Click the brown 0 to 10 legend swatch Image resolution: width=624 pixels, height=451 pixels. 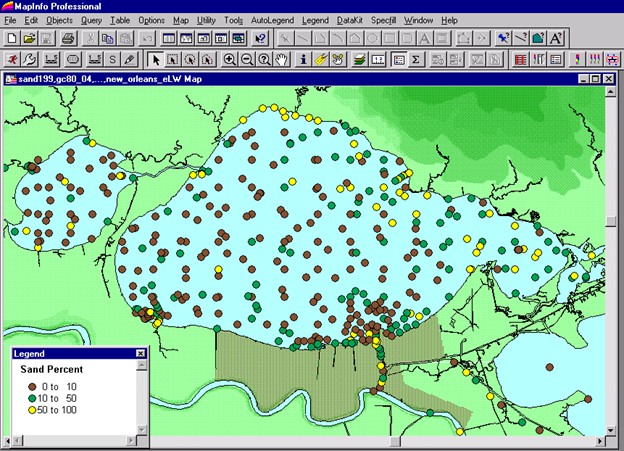pyautogui.click(x=34, y=386)
